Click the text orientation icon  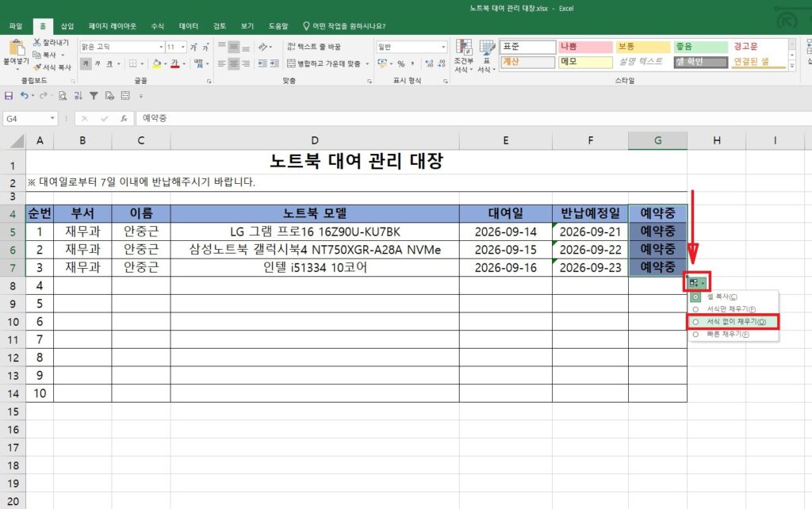point(263,47)
